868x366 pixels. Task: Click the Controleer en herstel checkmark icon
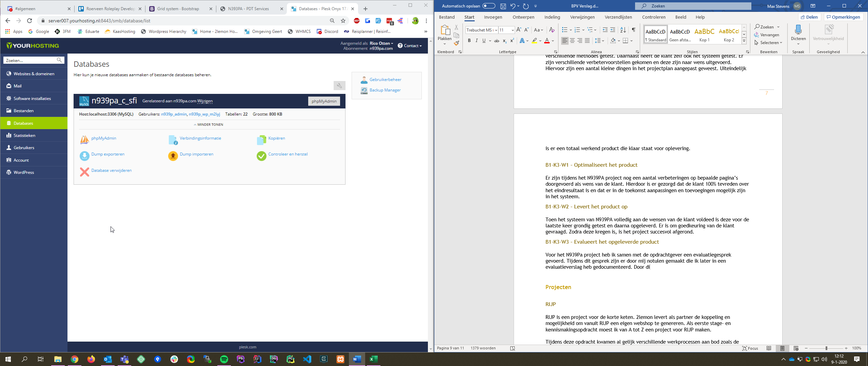click(261, 156)
